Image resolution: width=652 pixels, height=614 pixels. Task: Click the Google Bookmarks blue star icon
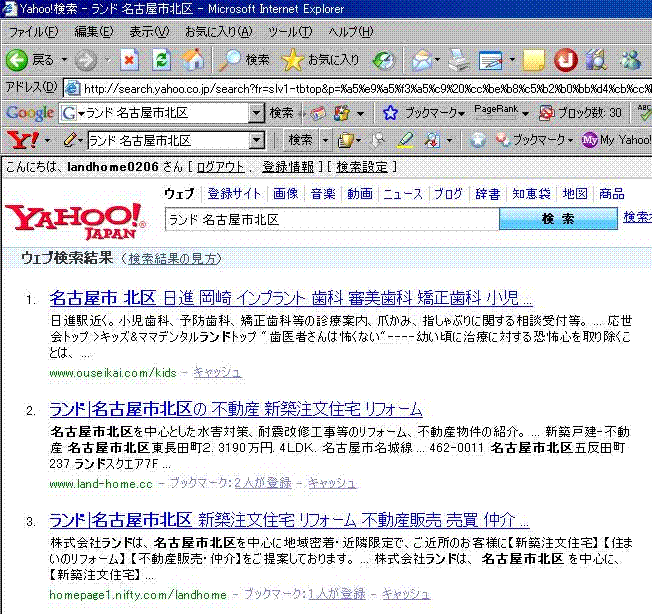[x=390, y=113]
